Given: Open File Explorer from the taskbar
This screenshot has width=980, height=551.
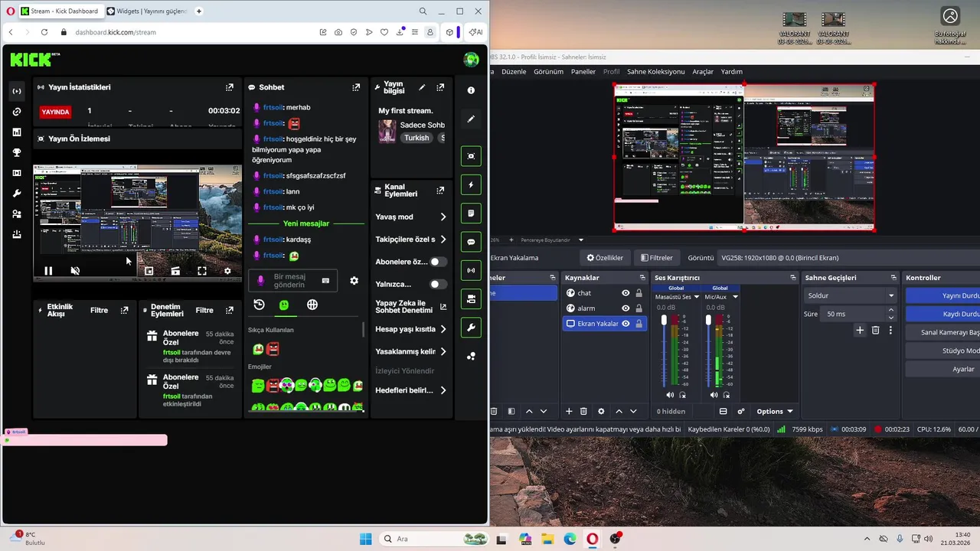Looking at the screenshot, I should pos(547,539).
